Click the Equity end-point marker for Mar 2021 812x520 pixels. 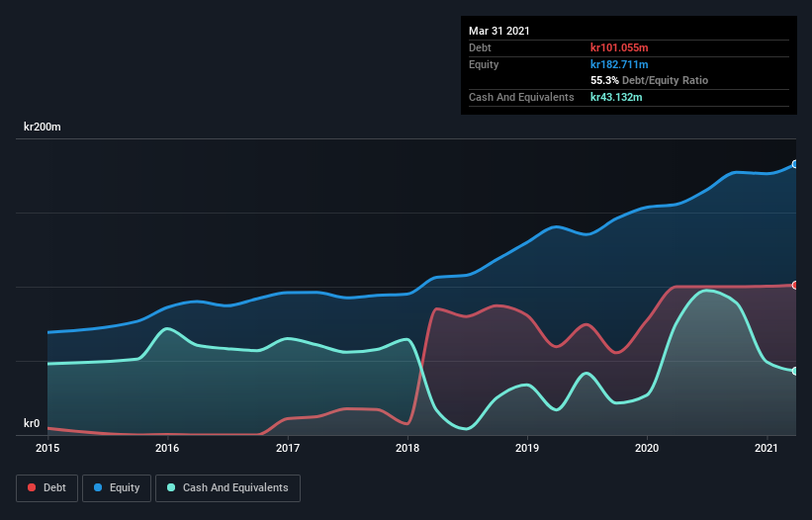(x=795, y=164)
